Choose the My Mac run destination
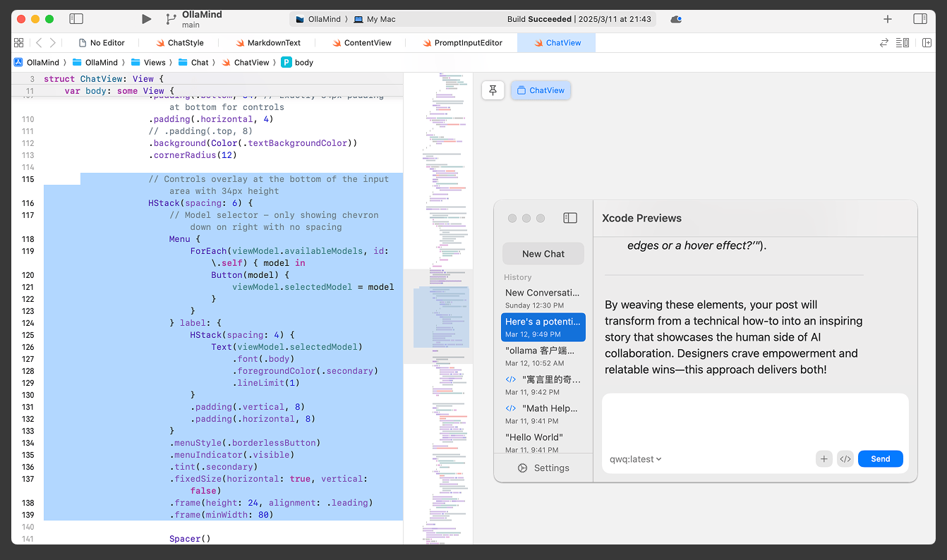Viewport: 947px width, 560px height. click(375, 19)
